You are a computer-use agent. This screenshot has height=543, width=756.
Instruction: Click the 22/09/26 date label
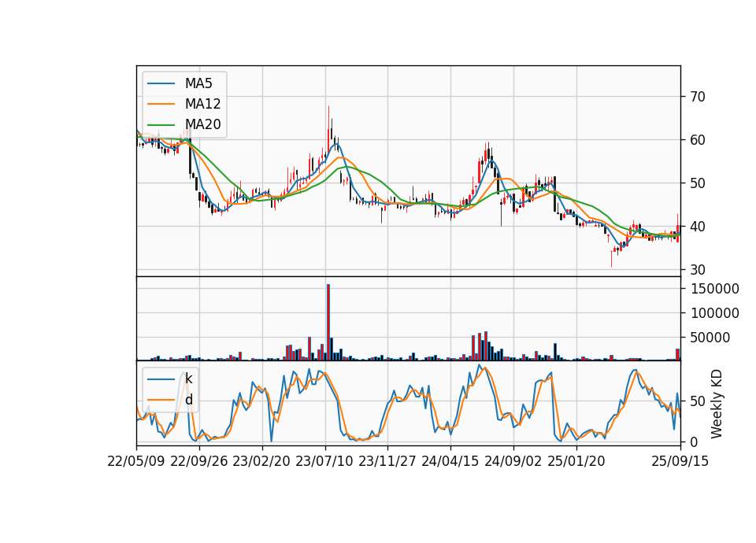click(x=199, y=461)
